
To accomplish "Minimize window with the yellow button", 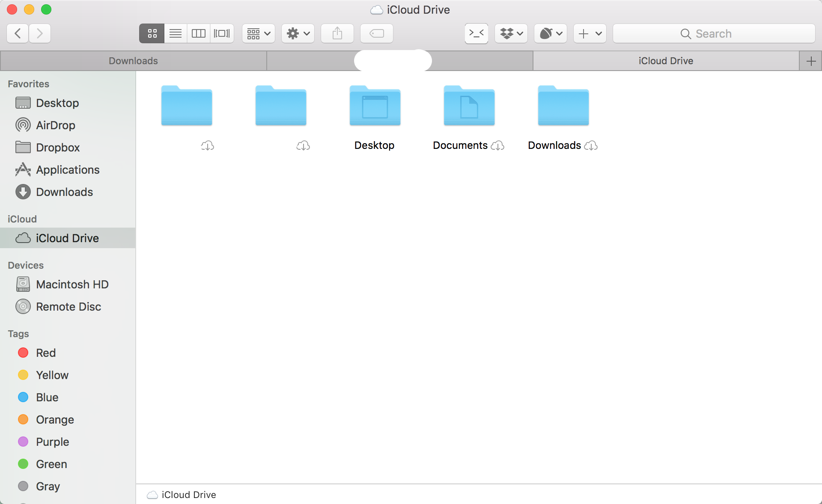I will pyautogui.click(x=29, y=9).
